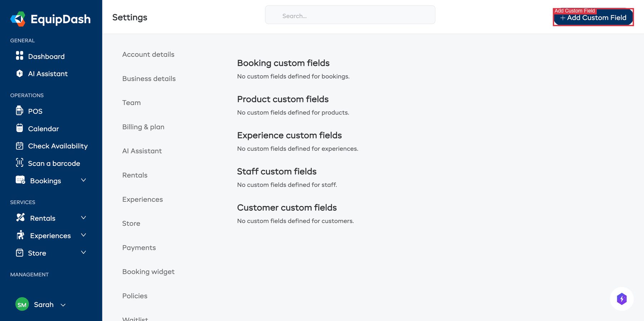Focus the Search input field
Screen dimensions: 644x321
pyautogui.click(x=350, y=15)
